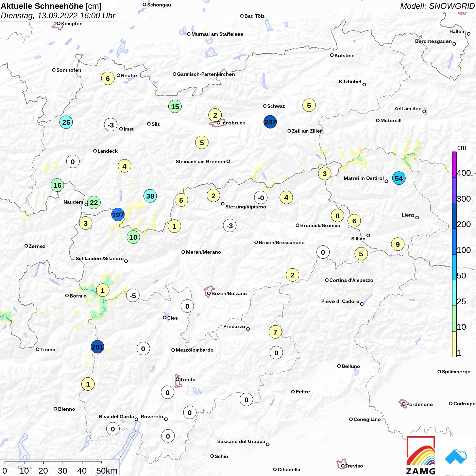Viewport: 476px width, 476px height.
Task: Click the Pieve di Cadore label
Action: (340, 301)
